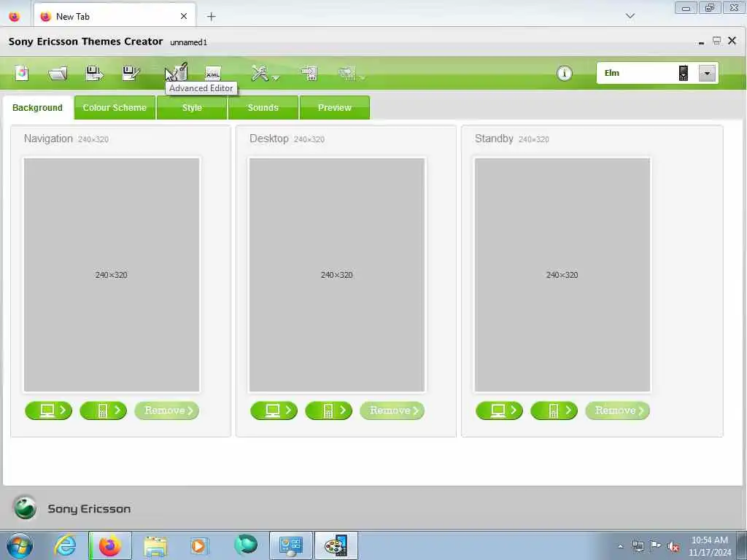Create a new theme with the New icon
Image resolution: width=747 pixels, height=560 pixels.
[22, 73]
